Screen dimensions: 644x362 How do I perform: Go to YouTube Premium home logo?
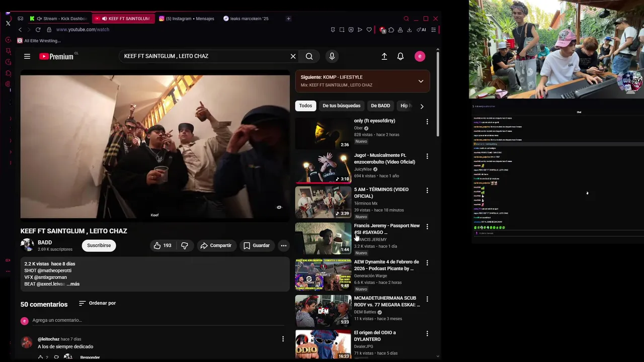pyautogui.click(x=56, y=56)
